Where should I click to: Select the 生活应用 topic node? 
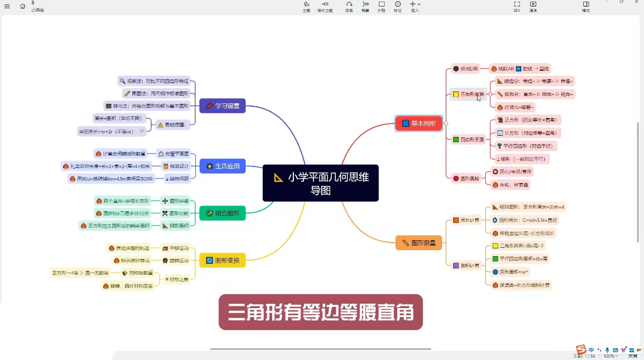(x=222, y=166)
